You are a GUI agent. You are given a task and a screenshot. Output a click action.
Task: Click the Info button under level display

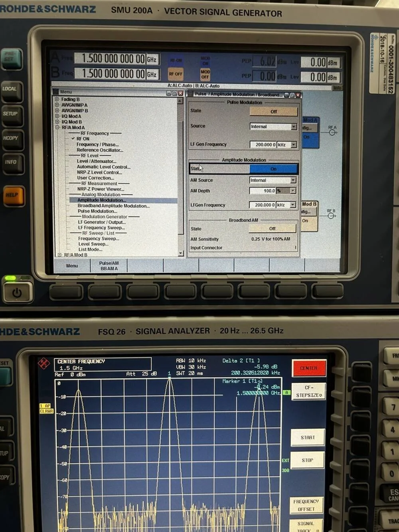coord(337,88)
